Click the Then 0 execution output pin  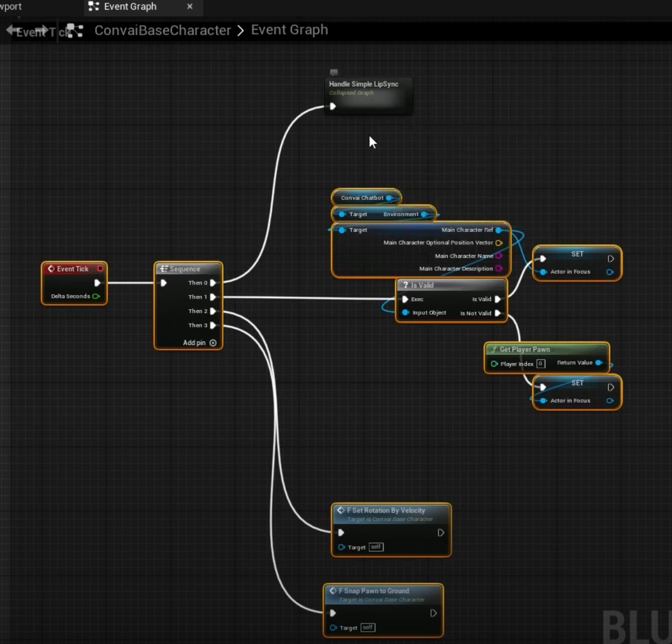[213, 283]
